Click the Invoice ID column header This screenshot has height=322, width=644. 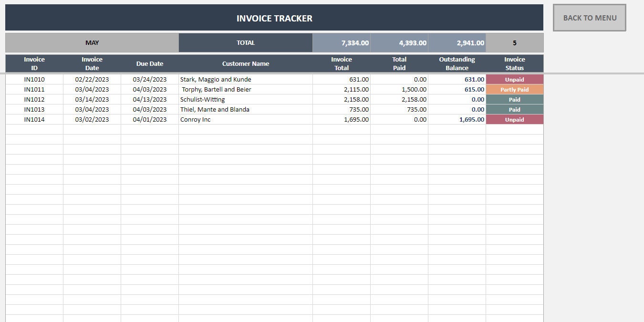coord(34,62)
